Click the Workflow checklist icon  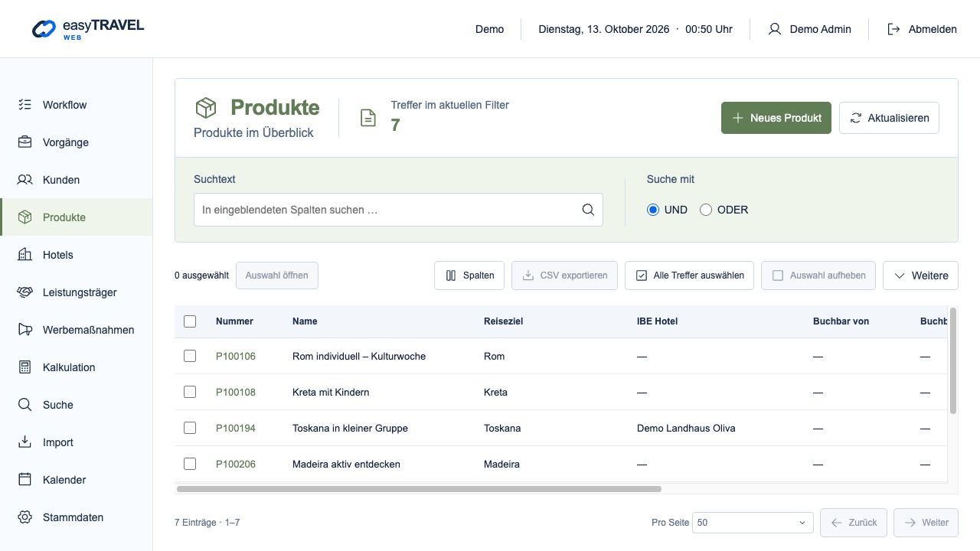(25, 105)
